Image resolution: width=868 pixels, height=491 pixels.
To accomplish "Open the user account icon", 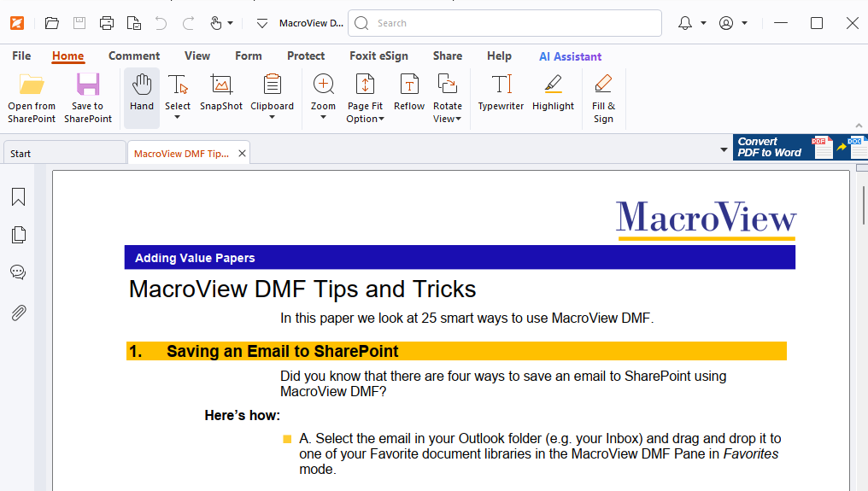I will click(725, 23).
